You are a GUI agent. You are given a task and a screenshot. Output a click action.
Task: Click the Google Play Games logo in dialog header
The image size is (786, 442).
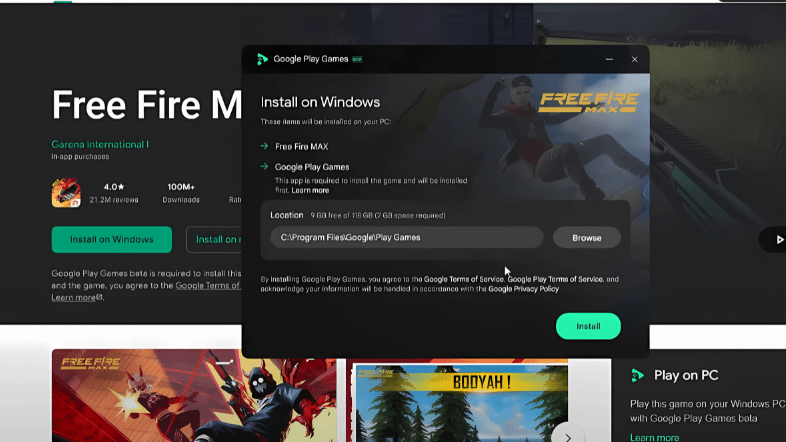pyautogui.click(x=262, y=59)
